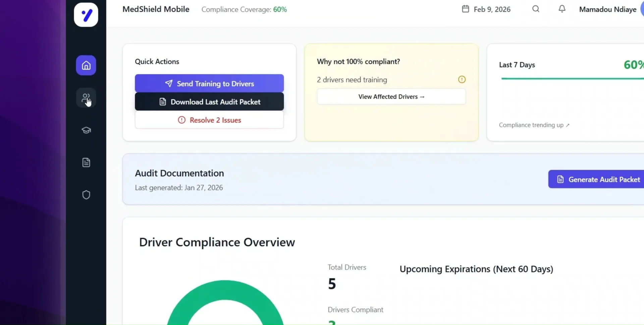Click the MedShield app logo icon

[86, 15]
